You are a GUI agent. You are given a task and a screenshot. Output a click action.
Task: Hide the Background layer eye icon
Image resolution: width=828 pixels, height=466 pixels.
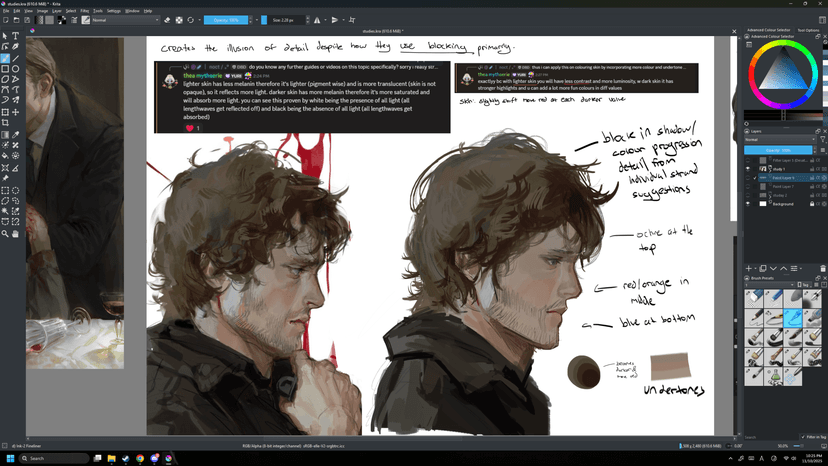[x=748, y=203]
